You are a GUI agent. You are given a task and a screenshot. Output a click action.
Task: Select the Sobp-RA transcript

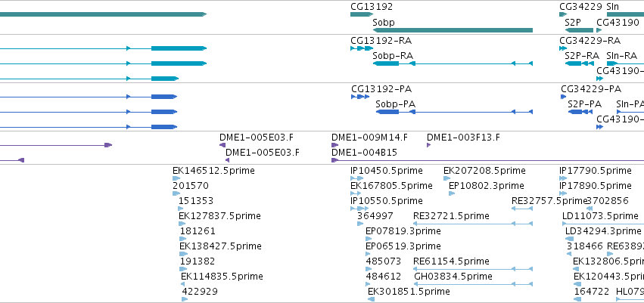(x=453, y=63)
